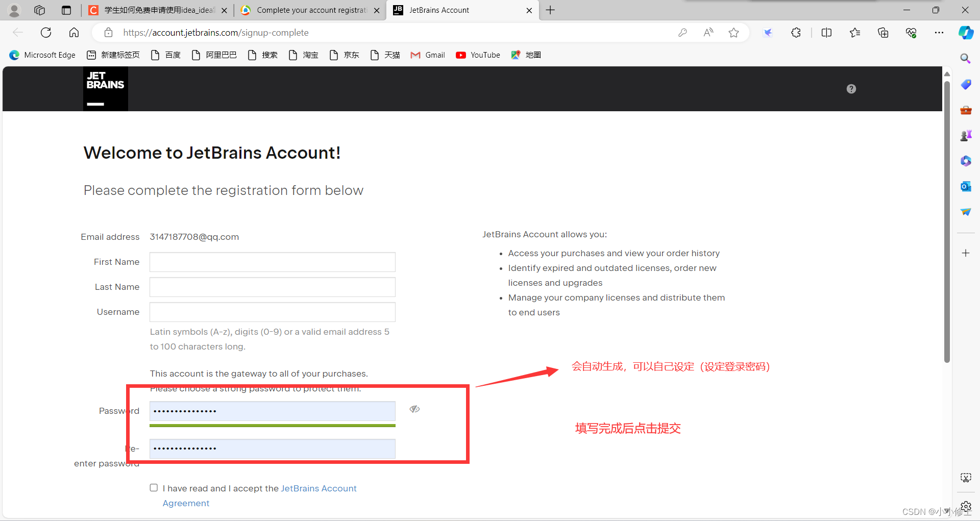
Task: Open sidebar Search icon
Action: (x=966, y=59)
